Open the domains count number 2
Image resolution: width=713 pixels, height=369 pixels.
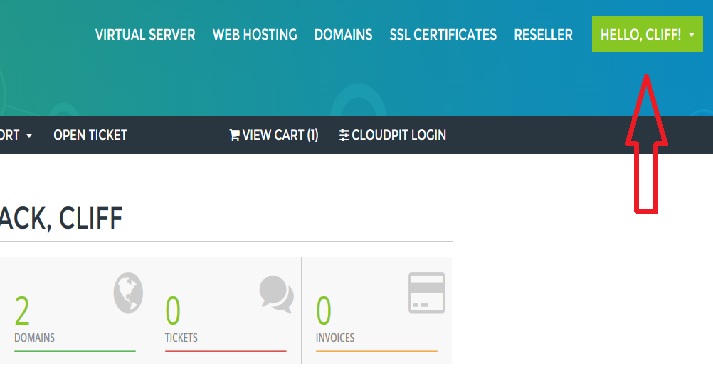[x=22, y=311]
